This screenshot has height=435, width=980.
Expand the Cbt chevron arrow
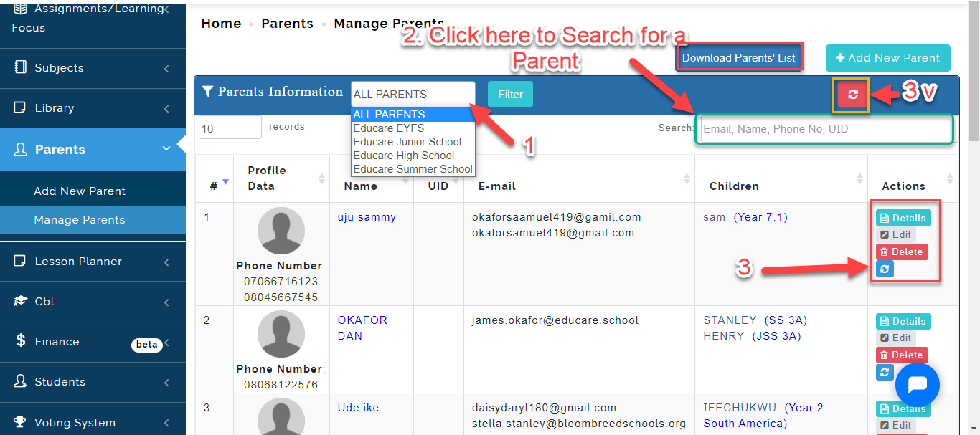coord(166,302)
